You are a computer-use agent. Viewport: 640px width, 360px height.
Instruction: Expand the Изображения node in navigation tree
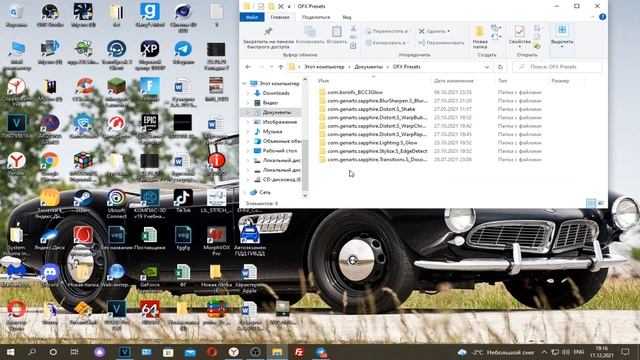pos(248,122)
